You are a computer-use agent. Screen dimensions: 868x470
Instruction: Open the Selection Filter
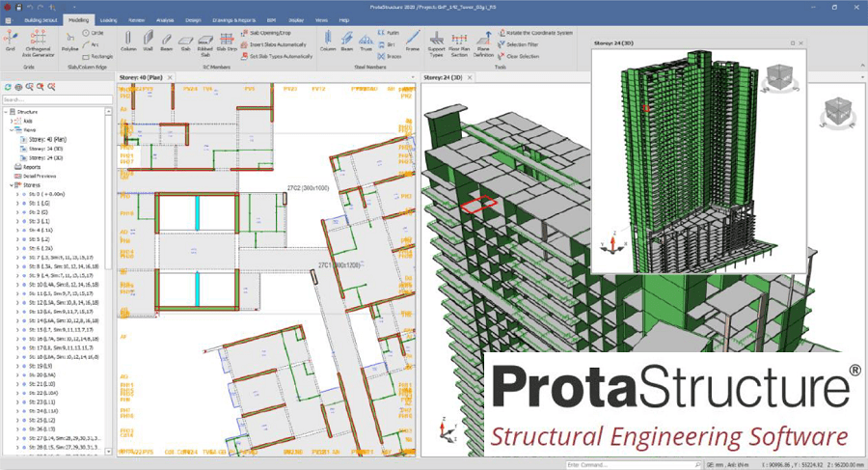[x=518, y=44]
